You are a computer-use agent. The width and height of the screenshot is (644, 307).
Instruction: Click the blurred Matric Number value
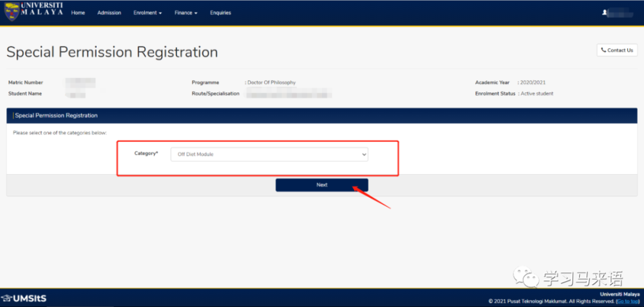point(80,83)
